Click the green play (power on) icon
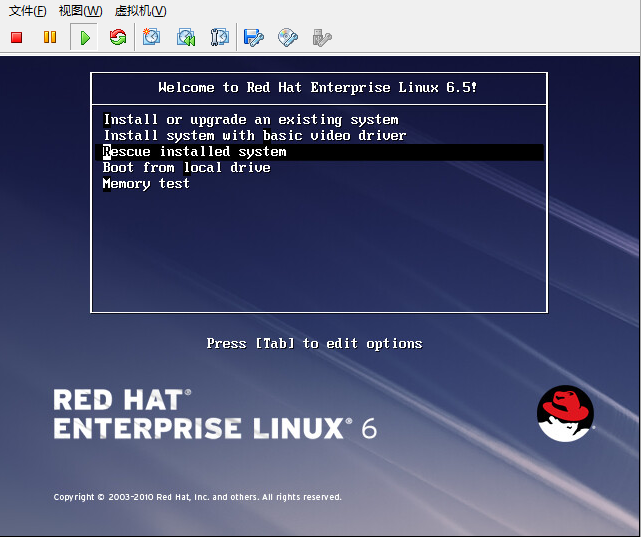Viewport: 642px width, 537px height. (85, 38)
